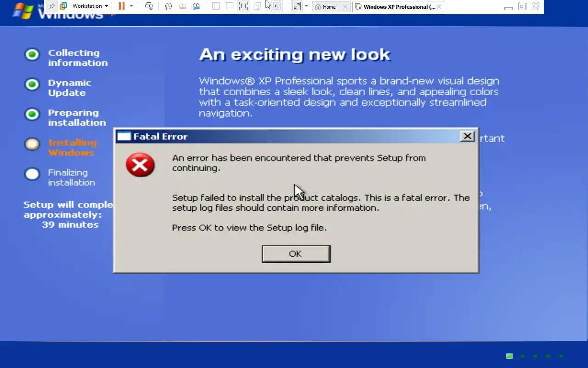Take a snapshot of the VM

[x=169, y=6]
